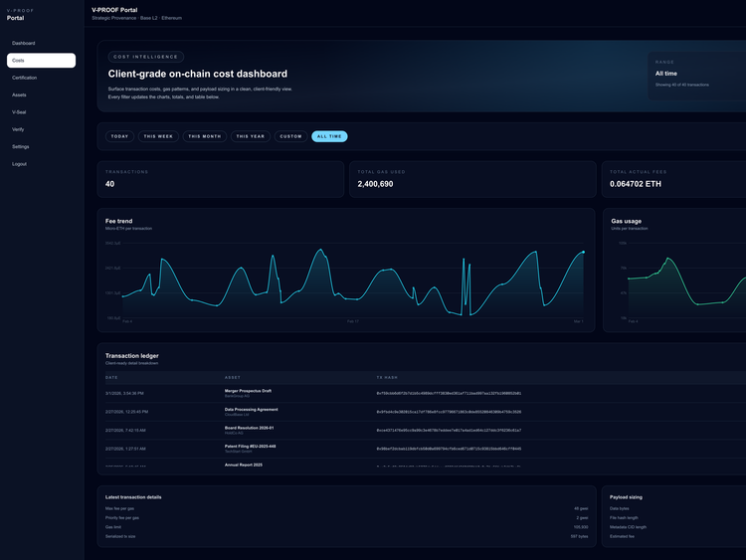
Task: Click the Cost Intelligence badge
Action: (x=145, y=57)
